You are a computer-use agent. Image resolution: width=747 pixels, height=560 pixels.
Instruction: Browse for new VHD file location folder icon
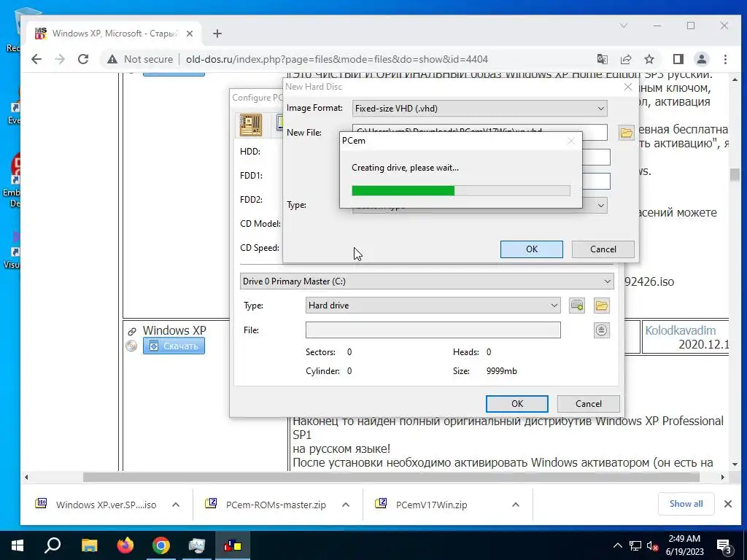pyautogui.click(x=626, y=133)
